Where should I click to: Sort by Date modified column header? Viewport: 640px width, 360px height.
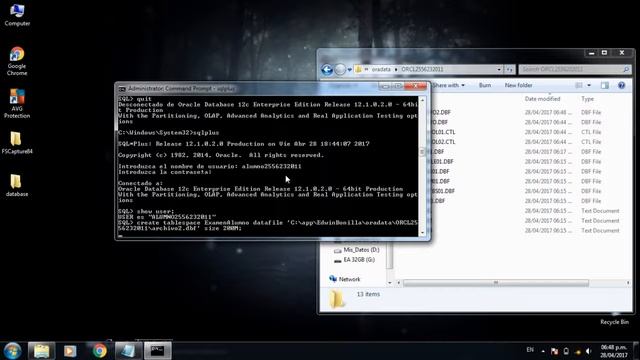542,99
